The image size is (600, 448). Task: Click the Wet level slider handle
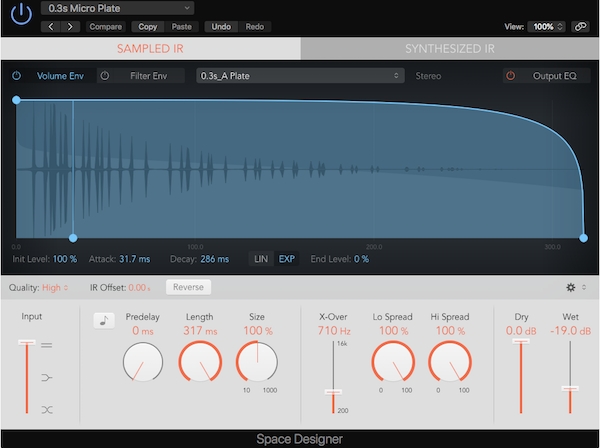[570, 388]
